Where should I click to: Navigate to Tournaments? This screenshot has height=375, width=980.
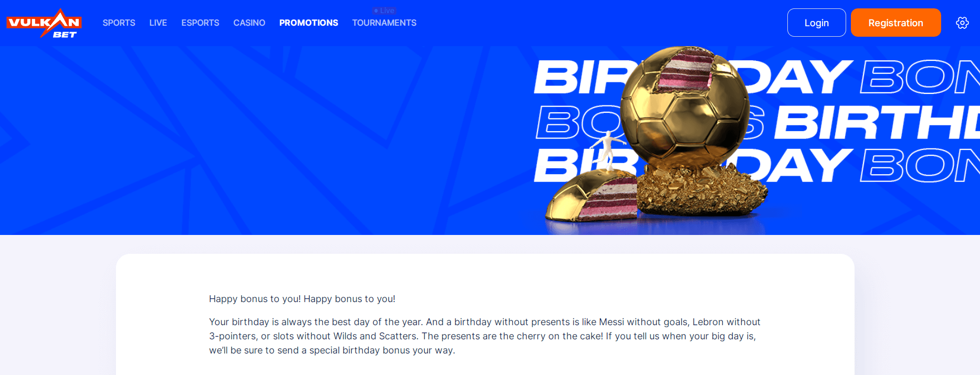[384, 23]
